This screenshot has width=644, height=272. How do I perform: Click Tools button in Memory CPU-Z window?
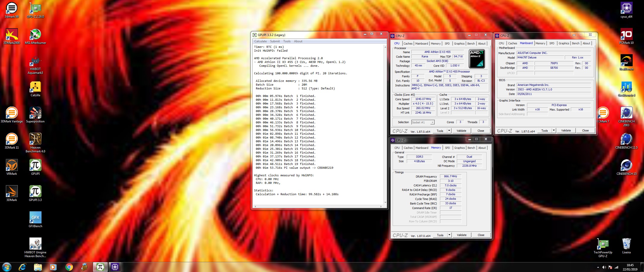click(440, 235)
